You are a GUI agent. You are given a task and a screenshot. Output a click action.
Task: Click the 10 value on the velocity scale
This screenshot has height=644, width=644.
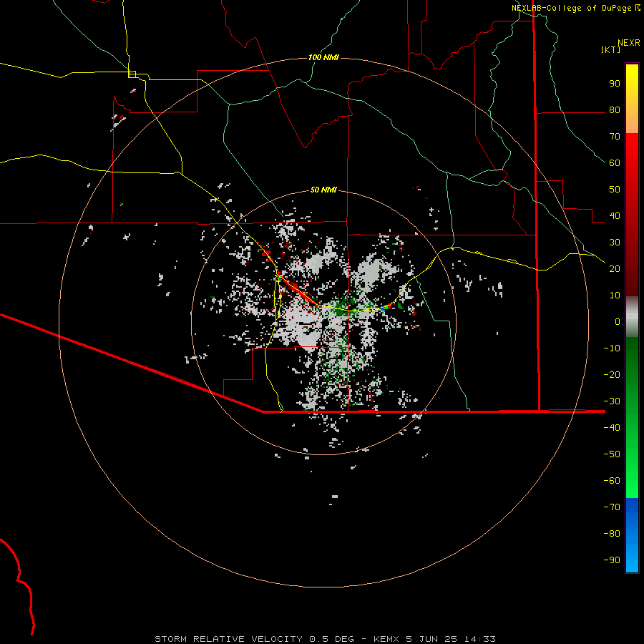pyautogui.click(x=615, y=296)
